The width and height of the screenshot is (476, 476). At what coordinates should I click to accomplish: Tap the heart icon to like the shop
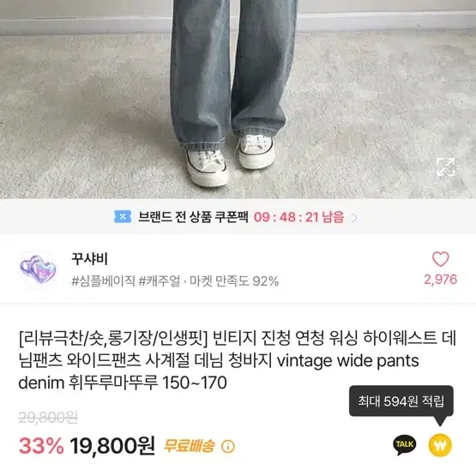(x=440, y=259)
